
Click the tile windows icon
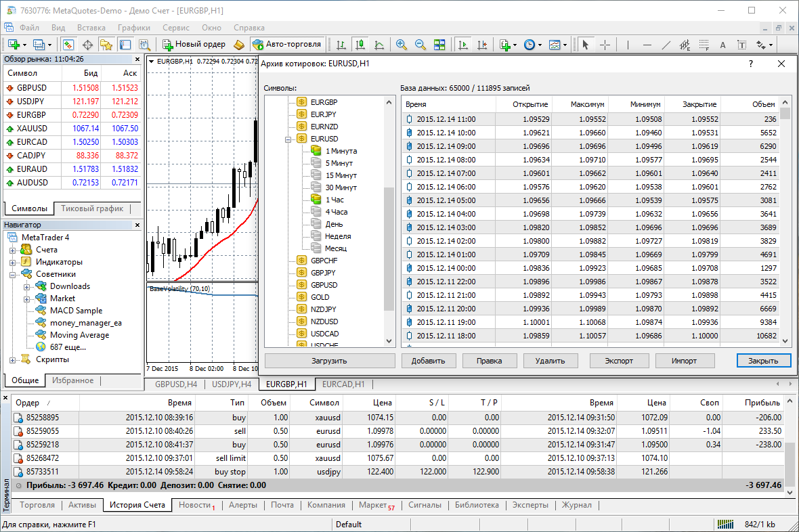(439, 45)
